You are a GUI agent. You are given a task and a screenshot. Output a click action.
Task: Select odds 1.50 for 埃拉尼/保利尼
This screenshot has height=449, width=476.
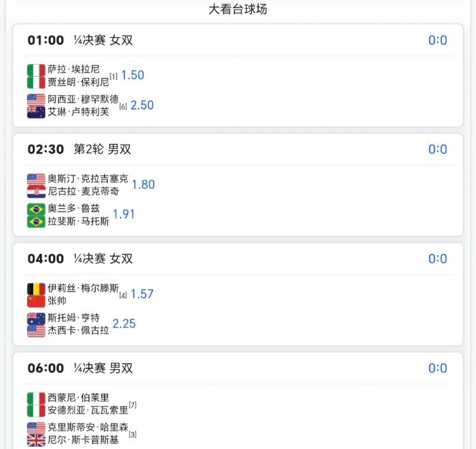133,75
